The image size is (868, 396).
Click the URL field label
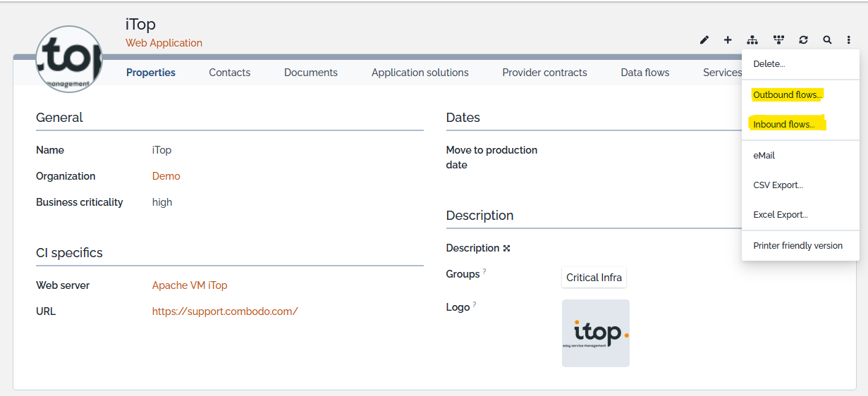pos(46,311)
